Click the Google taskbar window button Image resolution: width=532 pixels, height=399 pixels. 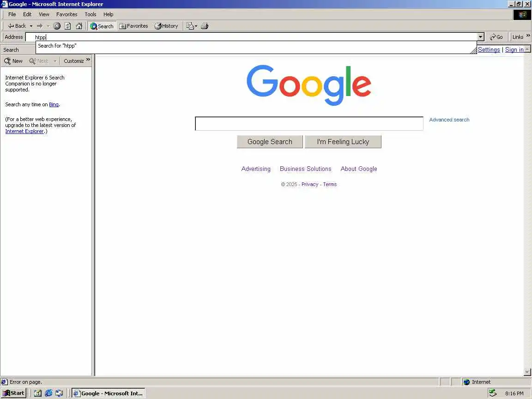[108, 393]
